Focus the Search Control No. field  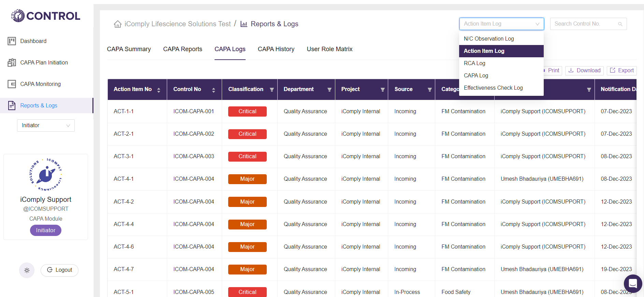coord(585,24)
